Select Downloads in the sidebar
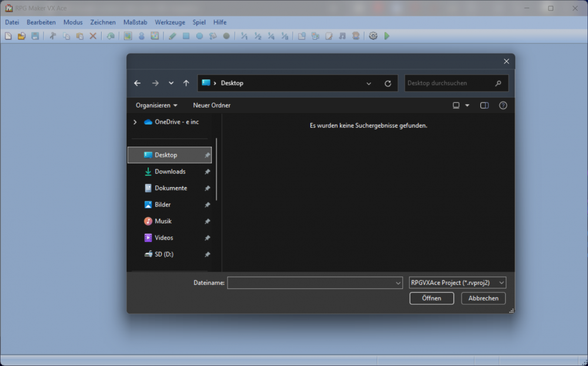This screenshot has width=588, height=366. tap(170, 172)
